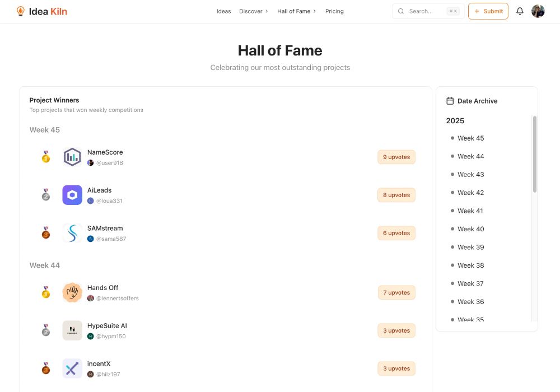Go to the Ideas page
The image size is (560, 392).
[x=223, y=11]
